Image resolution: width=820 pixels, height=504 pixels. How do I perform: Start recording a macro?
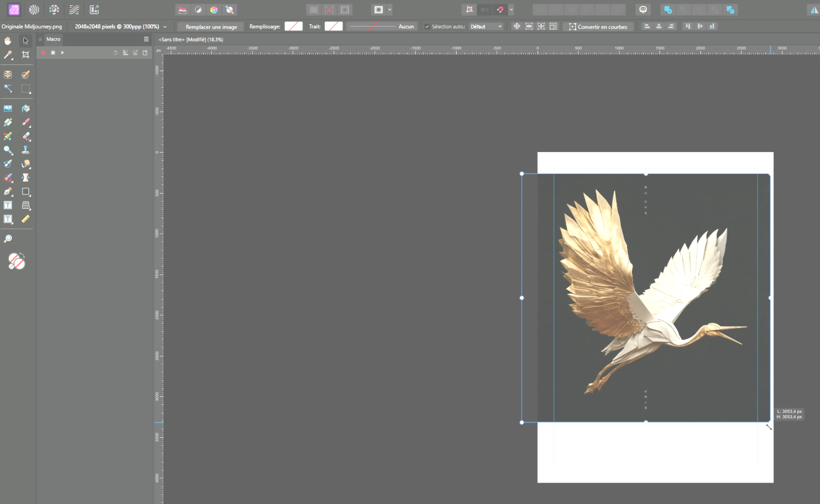(43, 53)
